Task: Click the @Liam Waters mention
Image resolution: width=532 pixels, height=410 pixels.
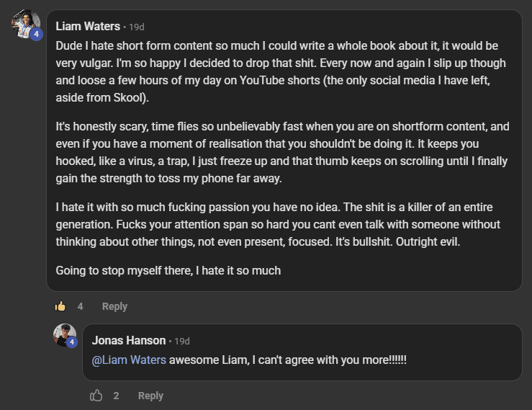Action: [x=129, y=360]
